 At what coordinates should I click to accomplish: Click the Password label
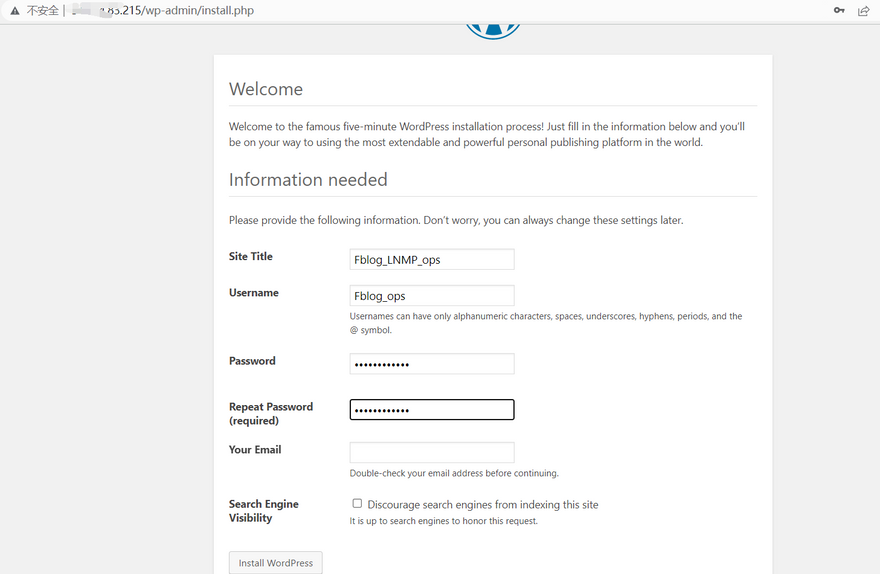pos(252,361)
